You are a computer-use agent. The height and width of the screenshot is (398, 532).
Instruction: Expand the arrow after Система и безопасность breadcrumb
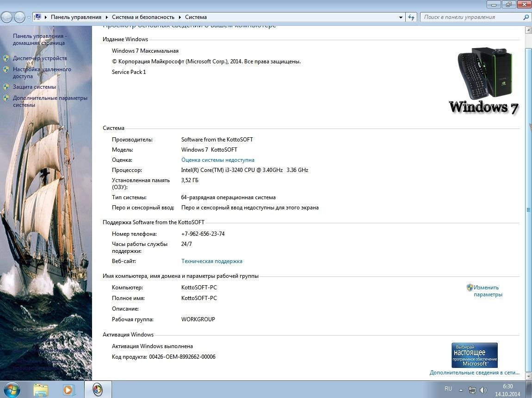(180, 17)
